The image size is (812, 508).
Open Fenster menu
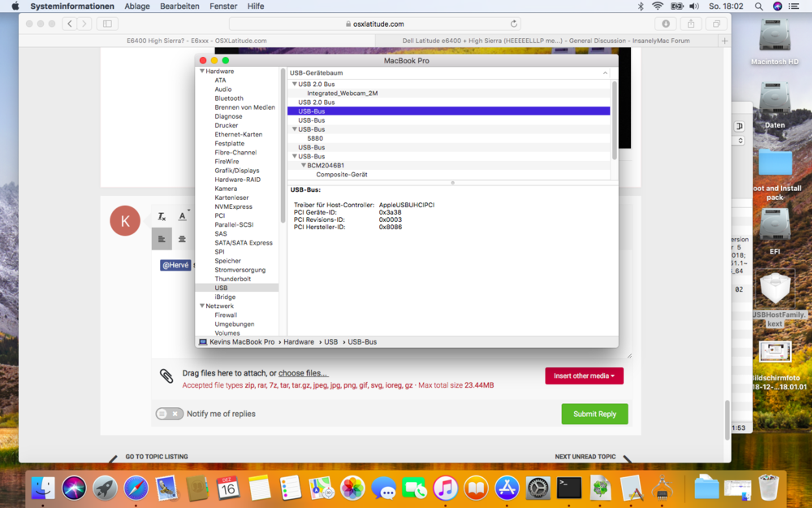tap(223, 7)
